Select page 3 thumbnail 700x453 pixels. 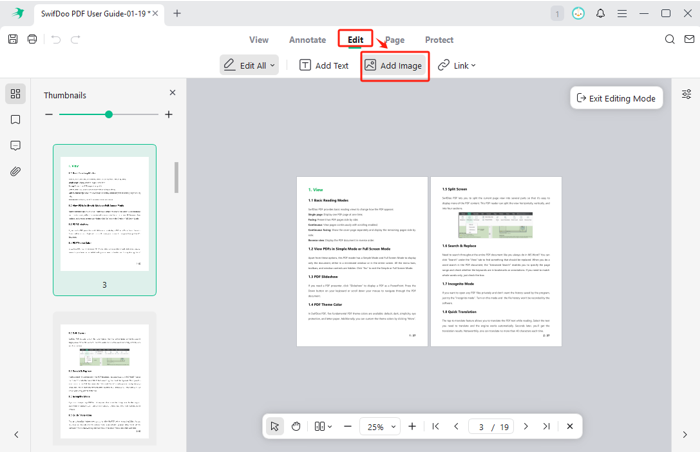coord(104,220)
